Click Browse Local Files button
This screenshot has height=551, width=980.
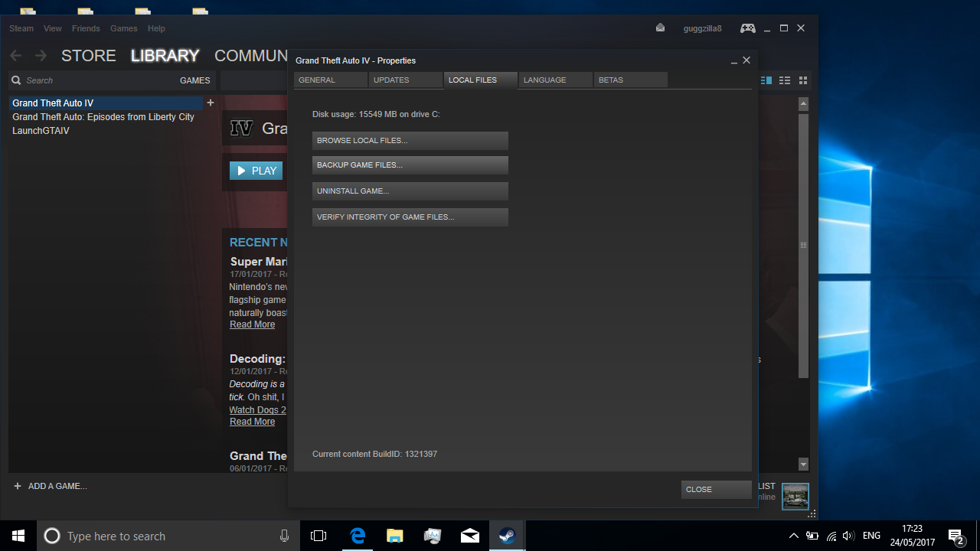point(410,141)
